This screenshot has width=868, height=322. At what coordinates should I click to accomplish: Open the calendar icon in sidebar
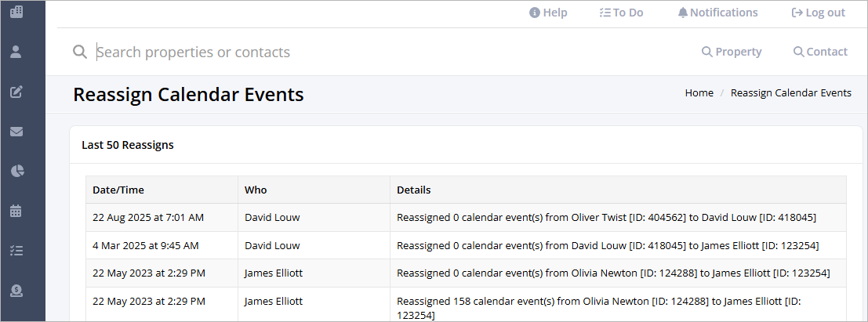[16, 211]
